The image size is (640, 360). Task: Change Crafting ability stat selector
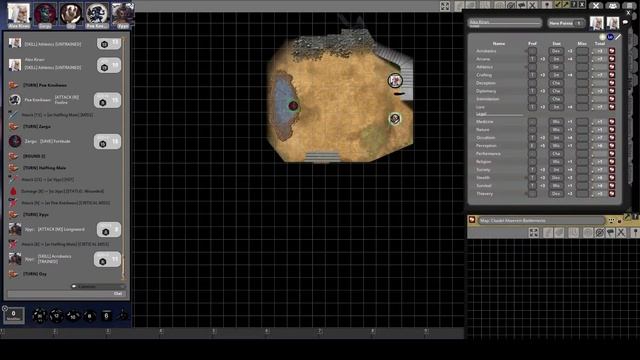pos(556,75)
